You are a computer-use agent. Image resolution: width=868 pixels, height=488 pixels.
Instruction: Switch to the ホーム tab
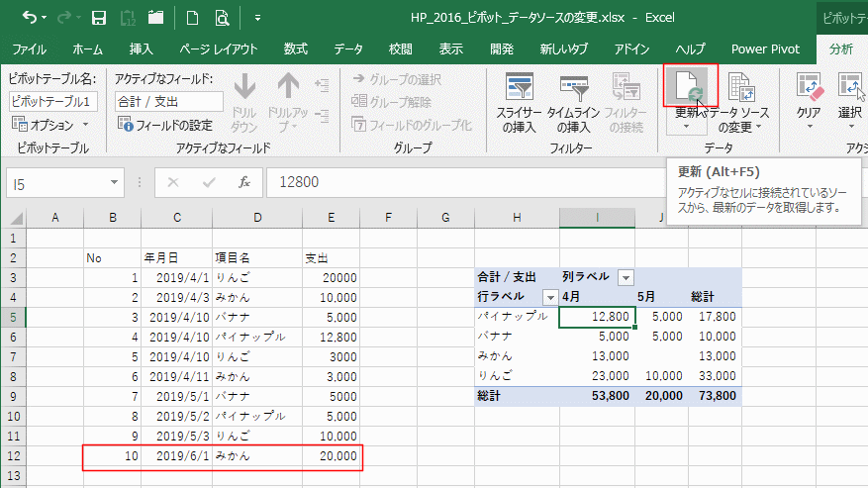click(87, 49)
